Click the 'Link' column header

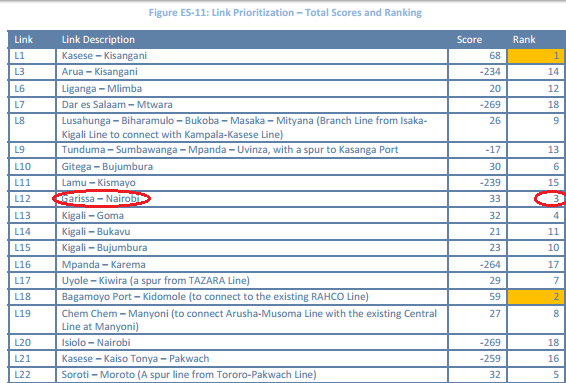pos(23,40)
